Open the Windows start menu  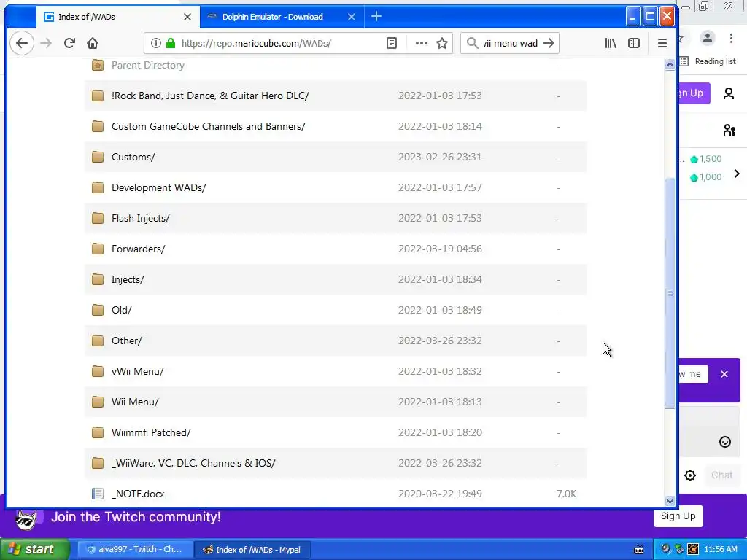(x=34, y=549)
